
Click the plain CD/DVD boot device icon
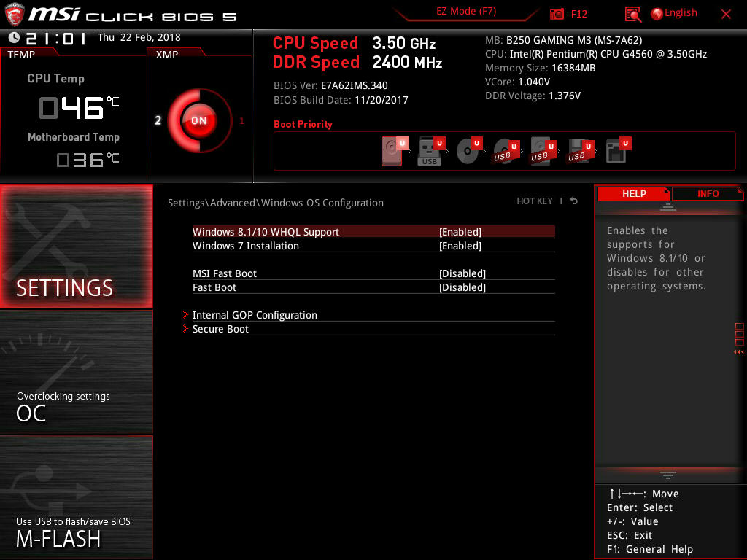[468, 152]
